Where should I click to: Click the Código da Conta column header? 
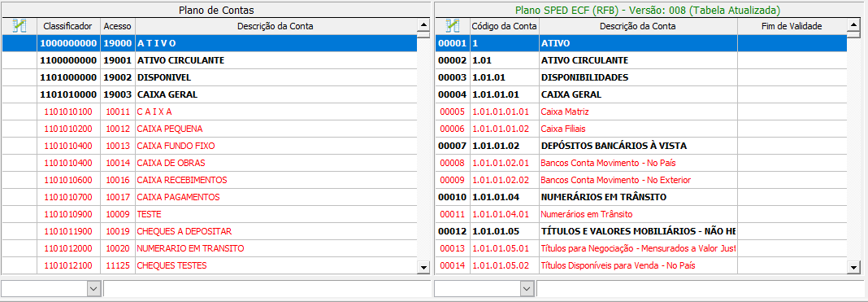(505, 26)
